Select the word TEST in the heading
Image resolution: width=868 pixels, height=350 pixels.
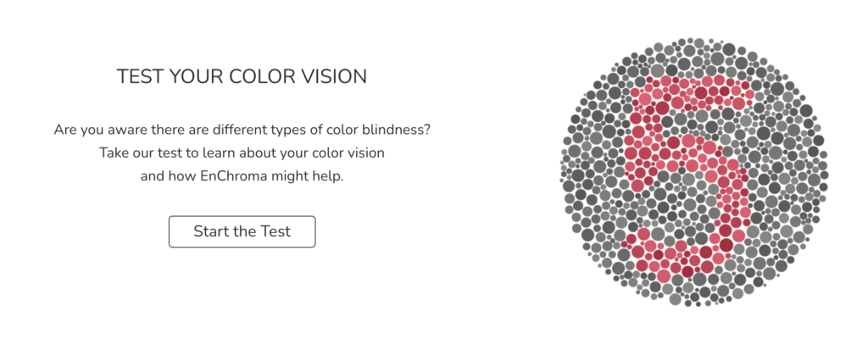point(140,77)
